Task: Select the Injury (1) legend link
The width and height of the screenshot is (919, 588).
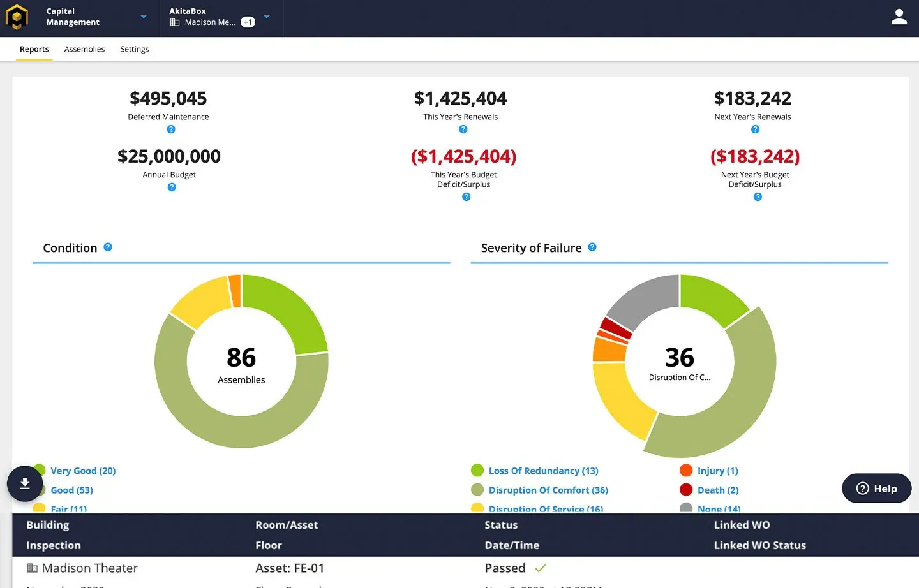Action: click(718, 471)
